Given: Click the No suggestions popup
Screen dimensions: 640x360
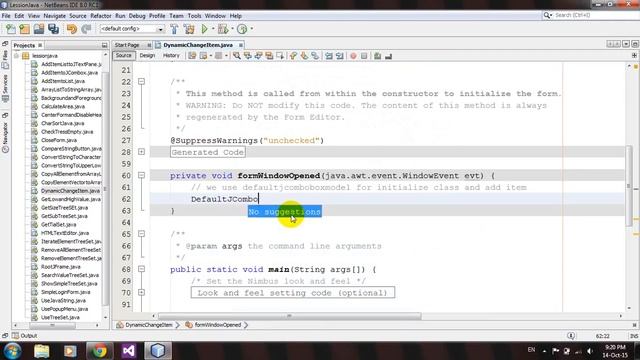Looking at the screenshot, I should click(284, 211).
